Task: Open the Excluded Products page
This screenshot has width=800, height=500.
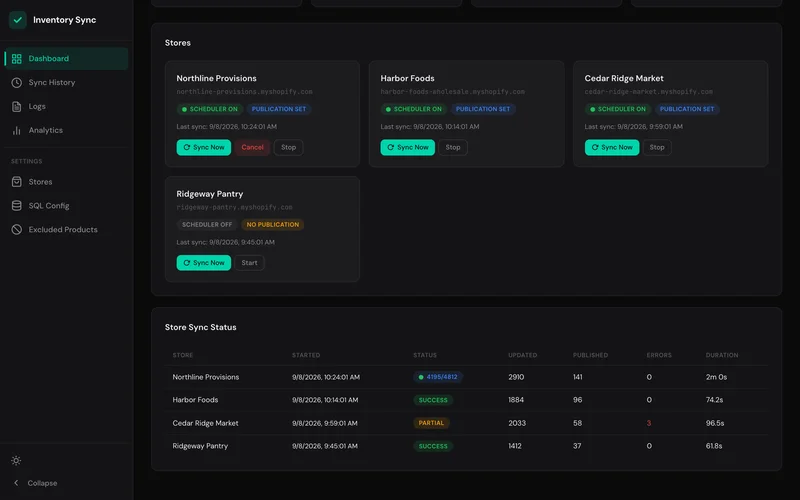Action: pyautogui.click(x=66, y=230)
